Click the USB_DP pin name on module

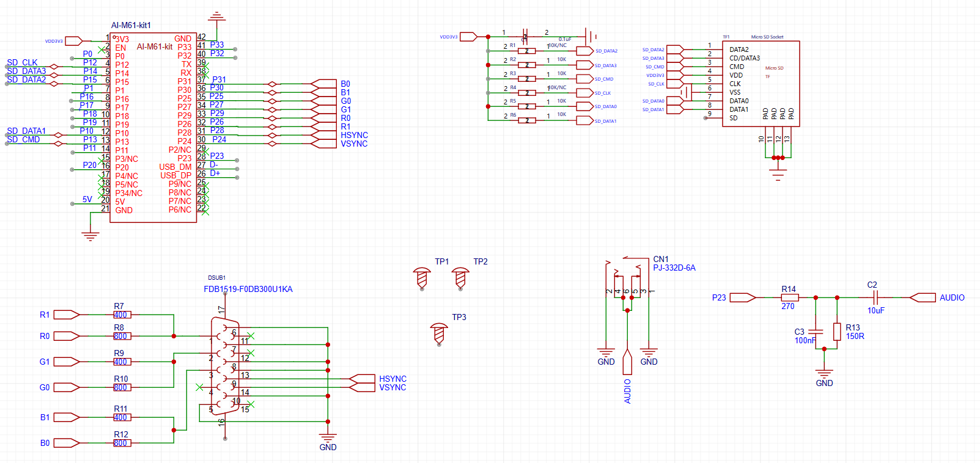[176, 175]
